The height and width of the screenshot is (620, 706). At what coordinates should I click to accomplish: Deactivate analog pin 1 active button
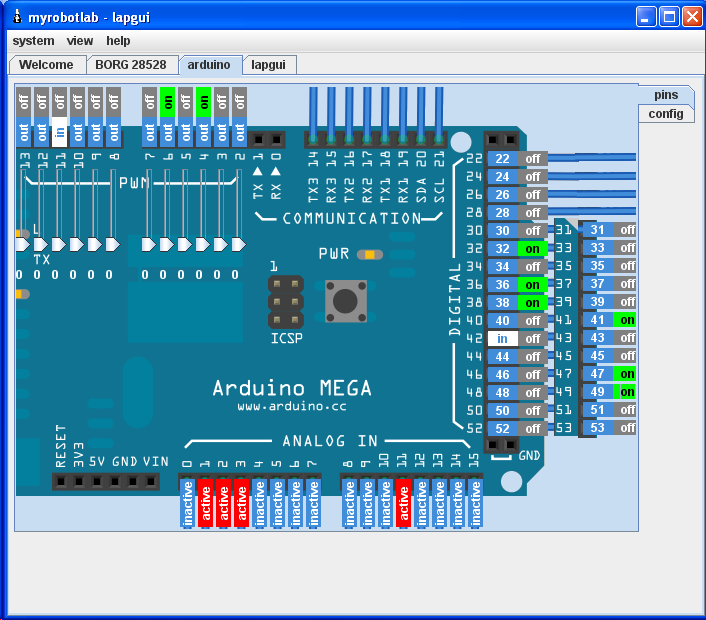coord(206,503)
